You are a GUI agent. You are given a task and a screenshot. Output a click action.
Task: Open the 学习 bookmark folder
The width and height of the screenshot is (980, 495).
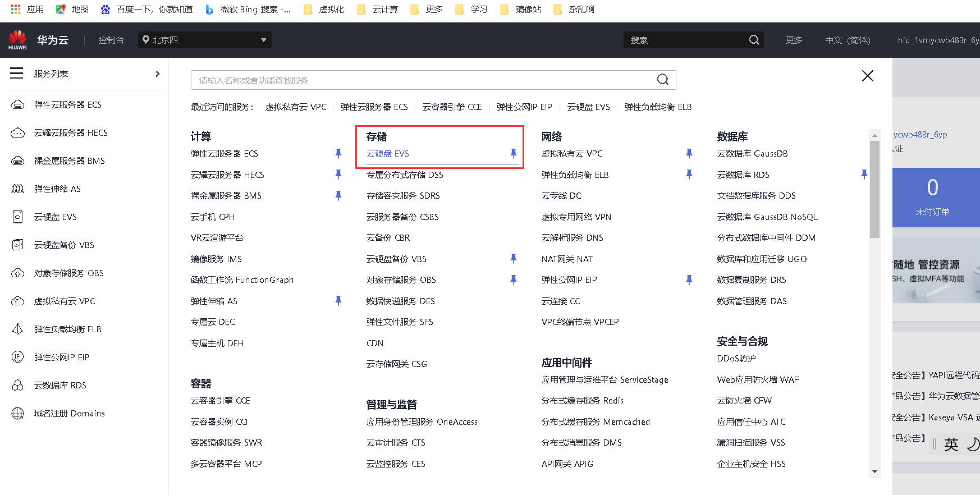(x=471, y=9)
